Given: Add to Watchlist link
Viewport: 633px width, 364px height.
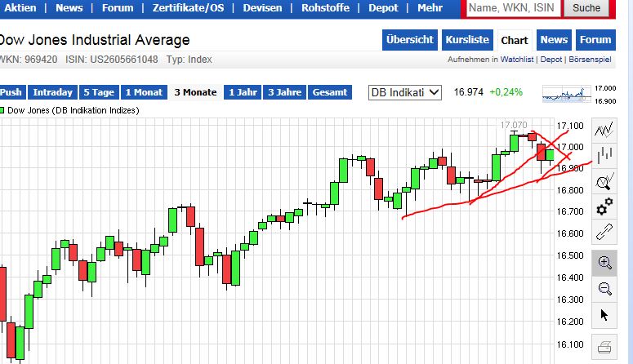Looking at the screenshot, I should pyautogui.click(x=517, y=60).
